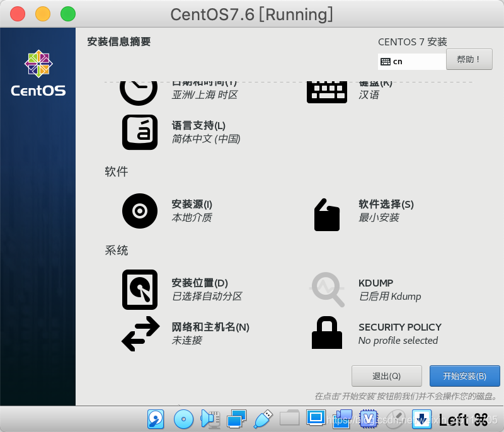Open installation source (安装源) disc icon
Viewport: 504px width, 432px height.
pyautogui.click(x=140, y=211)
